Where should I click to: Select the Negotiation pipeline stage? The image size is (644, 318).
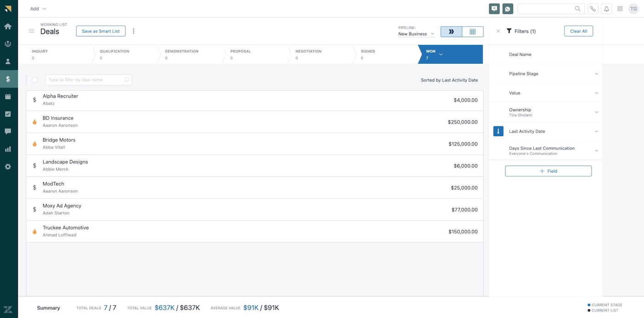coord(320,54)
